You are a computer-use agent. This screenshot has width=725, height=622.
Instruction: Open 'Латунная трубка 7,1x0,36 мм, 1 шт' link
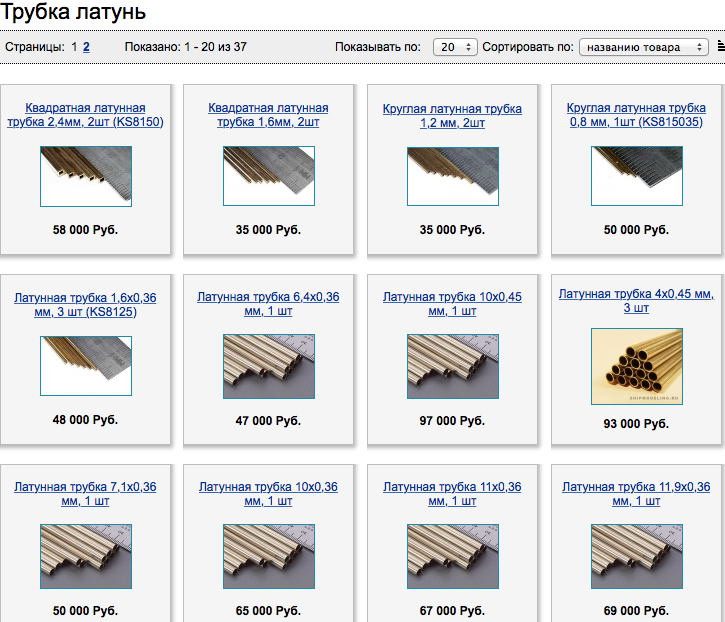tap(85, 494)
